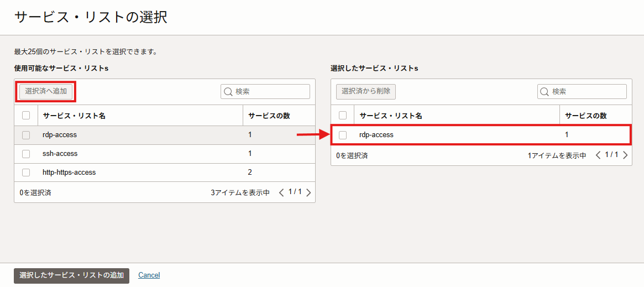Click magnifier icon in selected list search
Screen dimensions: 644x287
pyautogui.click(x=544, y=92)
